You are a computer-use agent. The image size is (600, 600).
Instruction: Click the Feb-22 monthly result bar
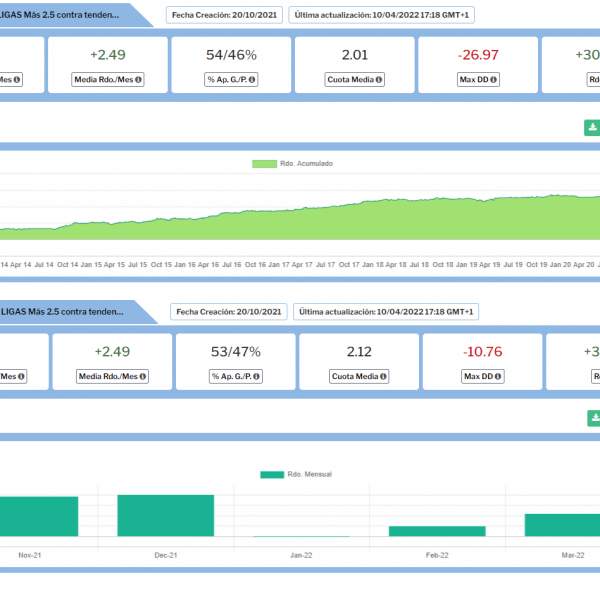(437, 531)
